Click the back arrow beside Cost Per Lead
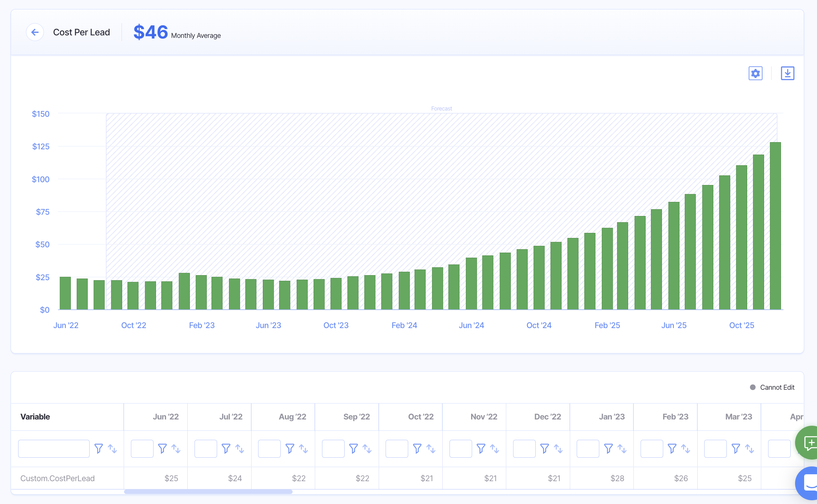 [x=35, y=32]
